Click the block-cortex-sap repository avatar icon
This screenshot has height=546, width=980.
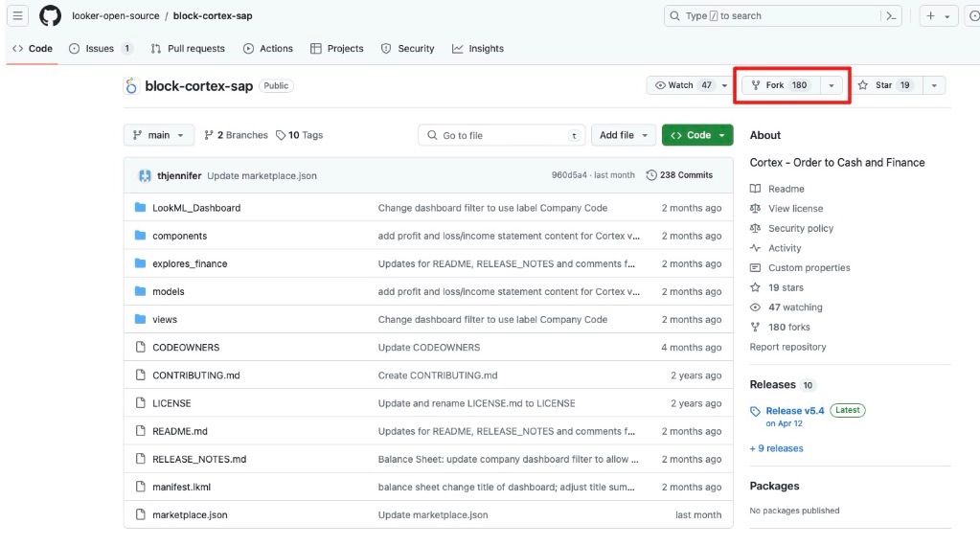(130, 86)
